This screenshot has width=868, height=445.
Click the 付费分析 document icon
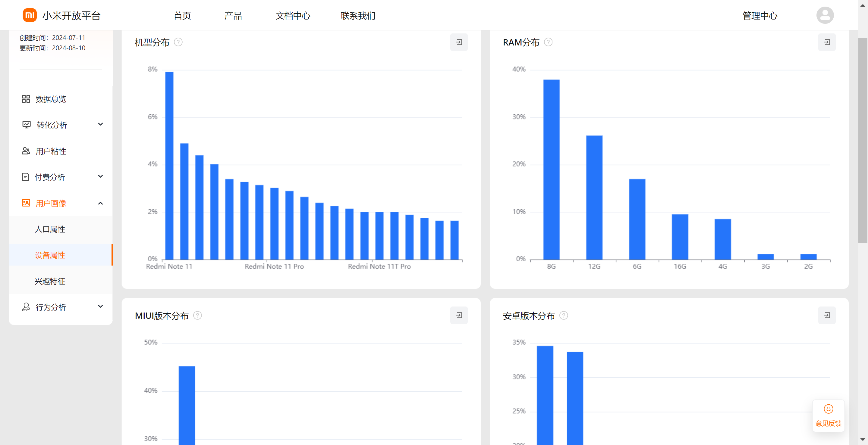[25, 177]
